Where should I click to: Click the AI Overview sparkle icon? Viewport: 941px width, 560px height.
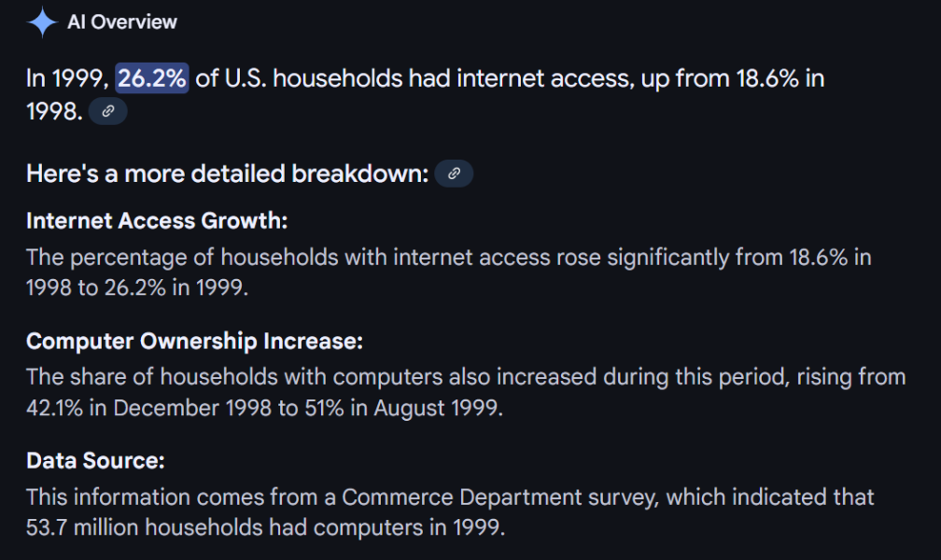pyautogui.click(x=42, y=22)
